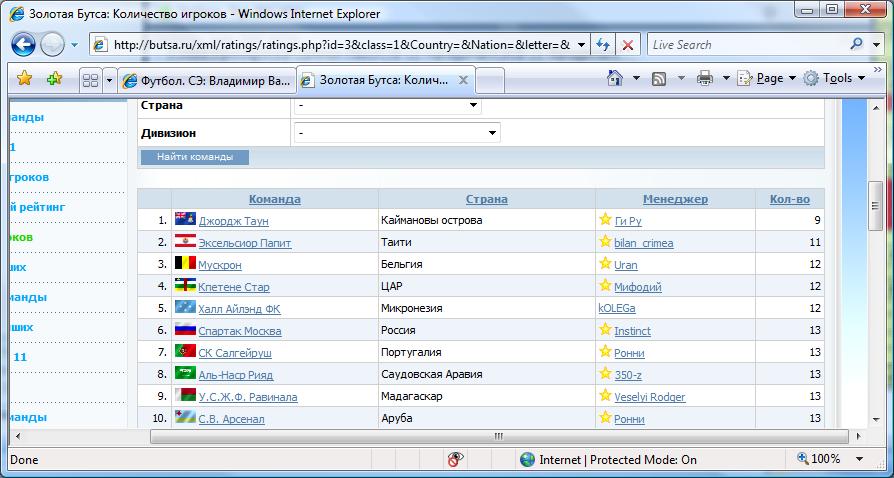Click the gold star beside Uran
Image resolution: width=894 pixels, height=478 pixels.
point(604,264)
